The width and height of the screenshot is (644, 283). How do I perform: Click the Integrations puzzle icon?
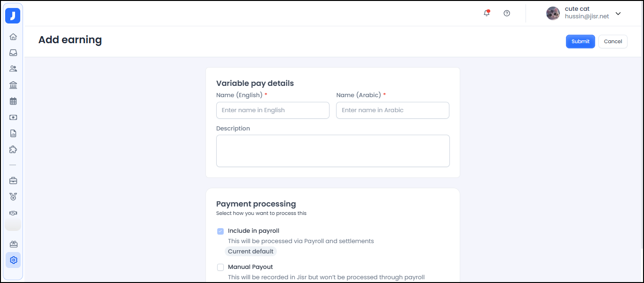(x=13, y=149)
